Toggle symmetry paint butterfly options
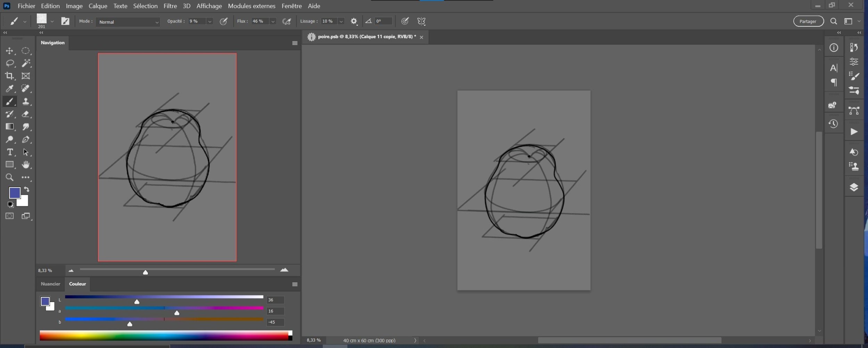Viewport: 868px width, 348px height. tap(421, 22)
